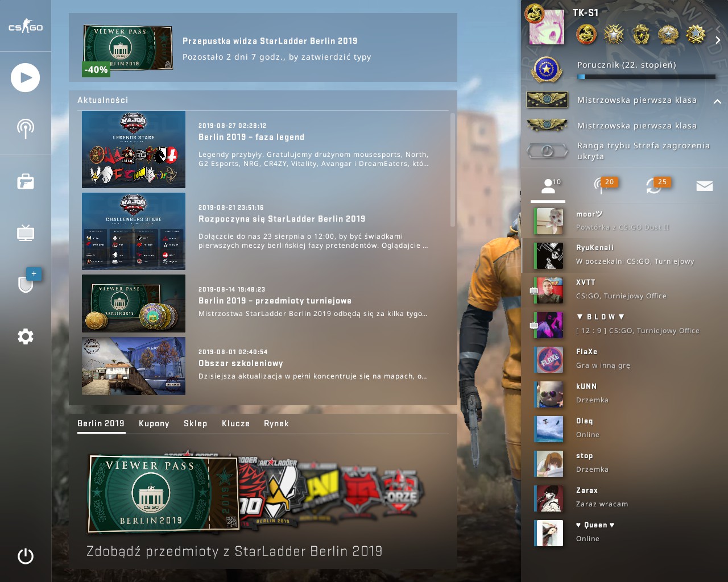Open the Przepustka widza StarLadder Berlin 2019 banner
This screenshot has height=582, width=728.
[263, 48]
